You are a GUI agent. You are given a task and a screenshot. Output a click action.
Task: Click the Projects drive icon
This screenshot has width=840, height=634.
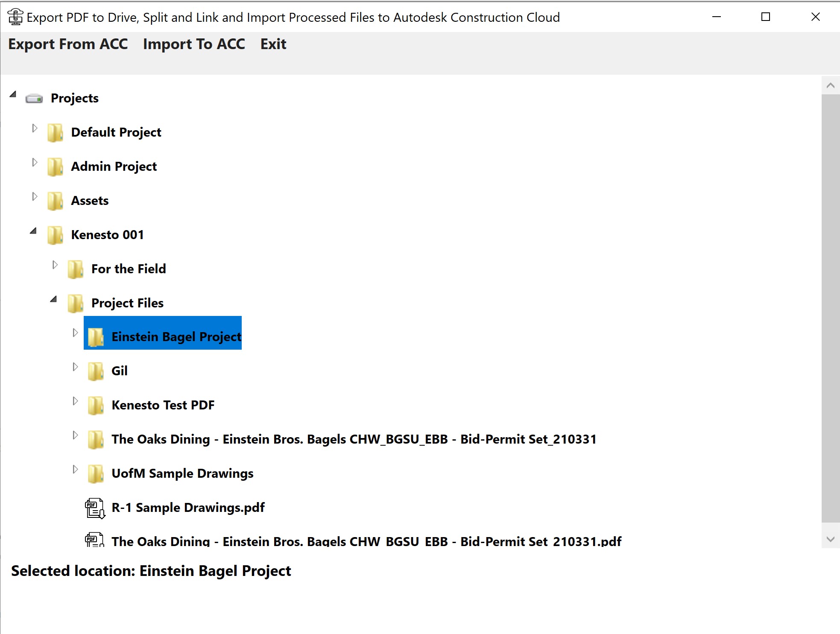[34, 99]
